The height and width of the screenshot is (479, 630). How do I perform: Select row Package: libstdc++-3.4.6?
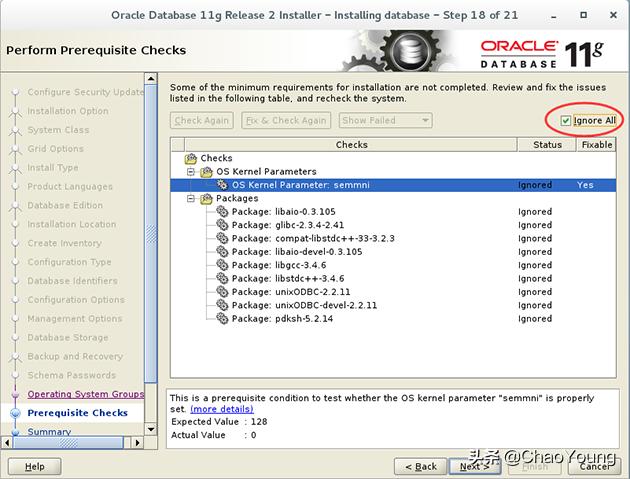pyautogui.click(x=393, y=278)
